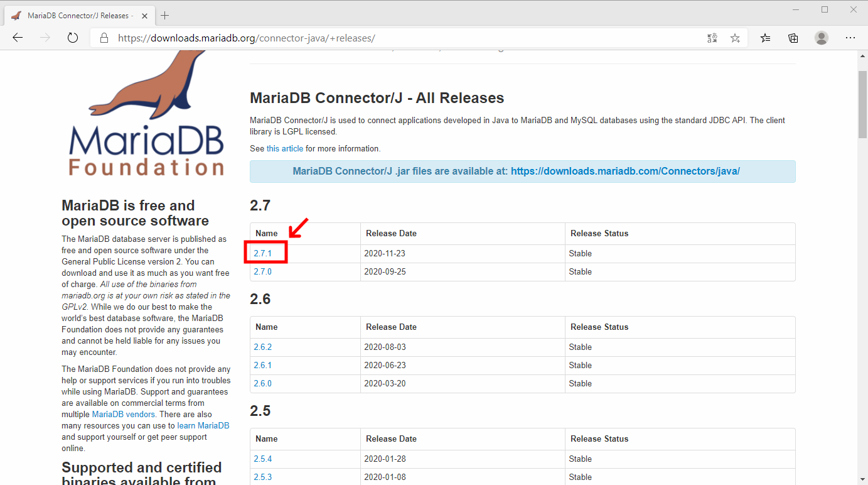Screen dimensions: 868x485
Task: Click the scrollbar up arrow
Action: click(862, 55)
